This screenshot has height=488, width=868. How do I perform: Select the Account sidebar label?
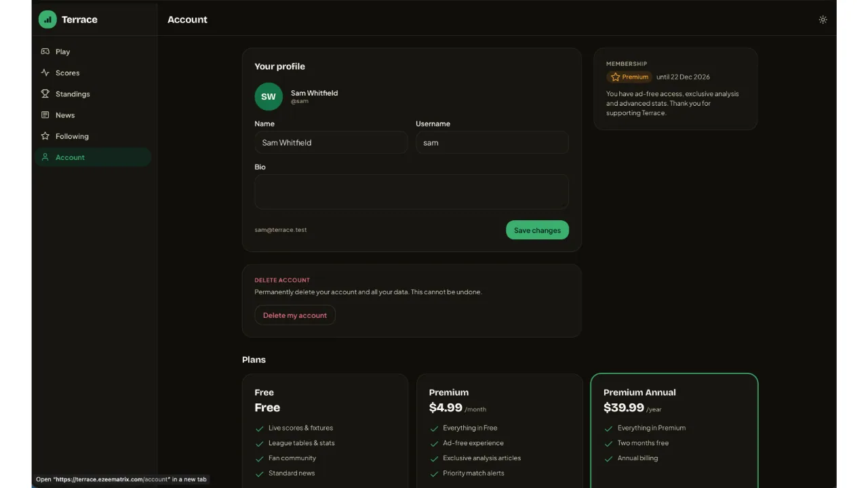(70, 157)
